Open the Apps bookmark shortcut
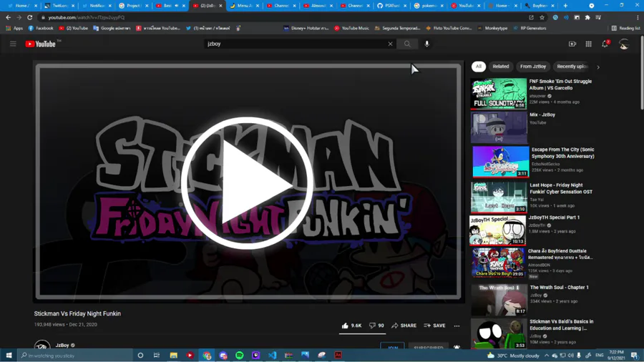 tap(14, 29)
